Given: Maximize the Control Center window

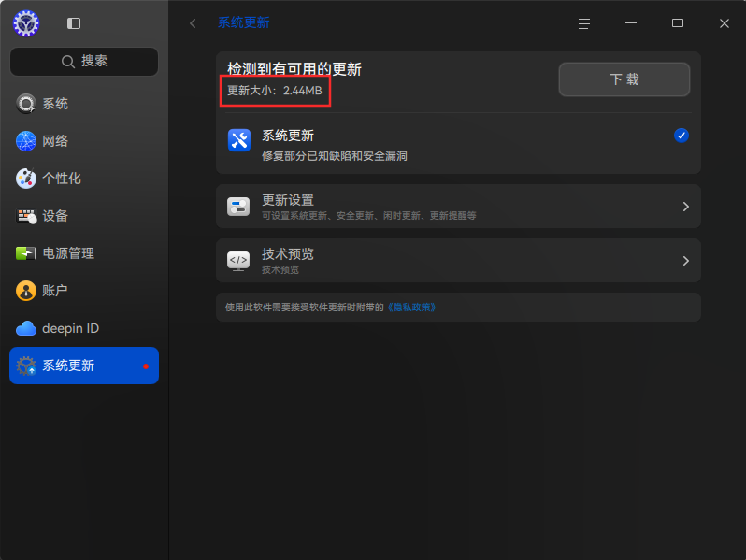Looking at the screenshot, I should tap(678, 22).
